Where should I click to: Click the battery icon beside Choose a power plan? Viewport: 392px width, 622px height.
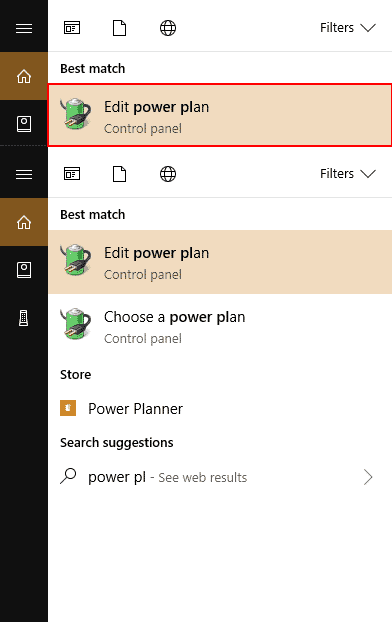(75, 324)
